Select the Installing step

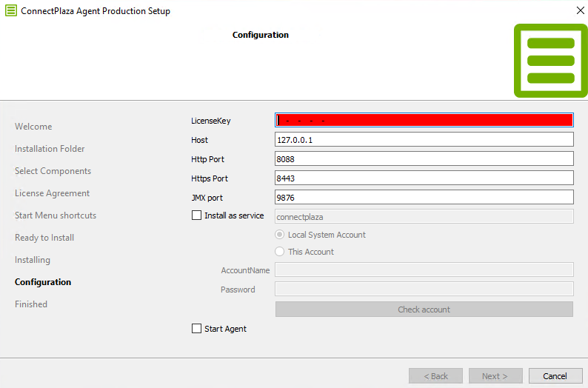point(33,259)
